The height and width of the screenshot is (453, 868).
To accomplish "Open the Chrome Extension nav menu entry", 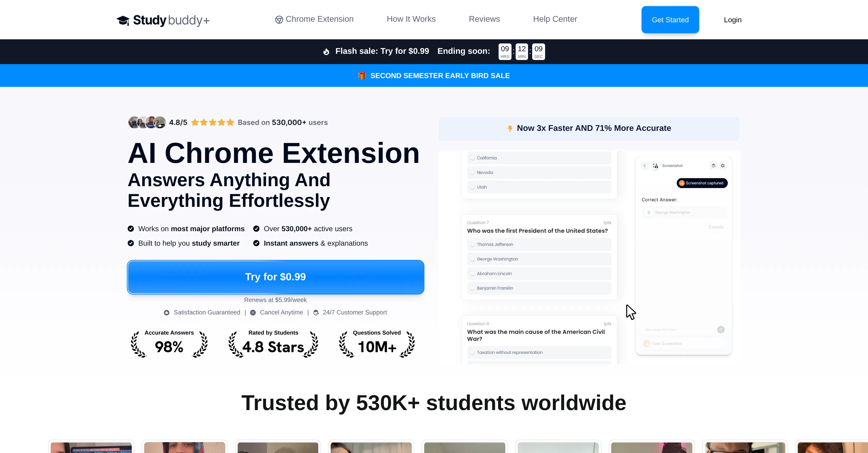I will point(314,19).
